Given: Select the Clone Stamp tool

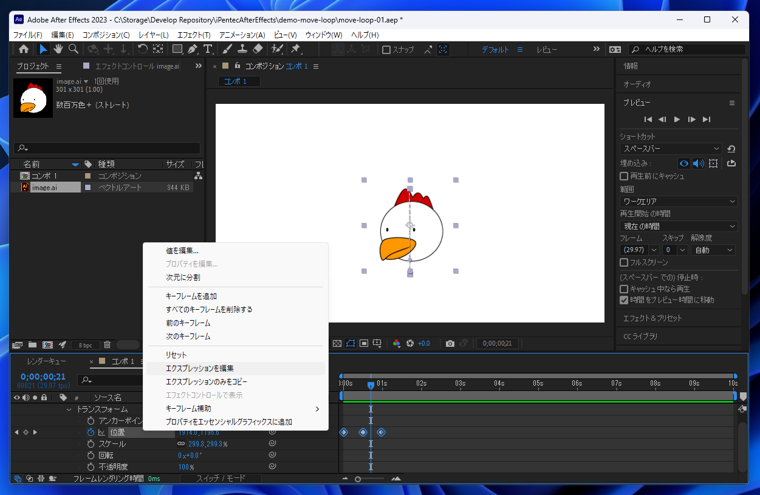Looking at the screenshot, I should 242,49.
